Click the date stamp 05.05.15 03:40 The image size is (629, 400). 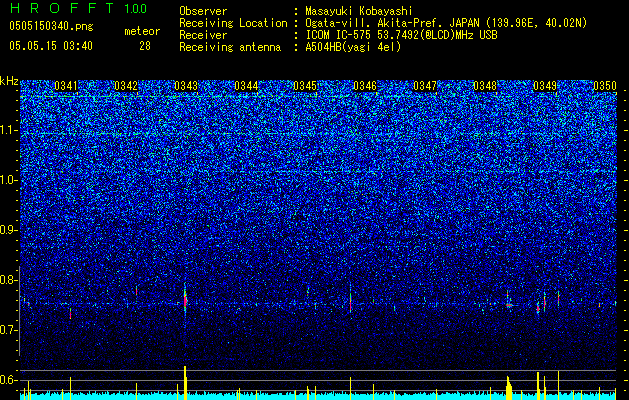(x=51, y=46)
